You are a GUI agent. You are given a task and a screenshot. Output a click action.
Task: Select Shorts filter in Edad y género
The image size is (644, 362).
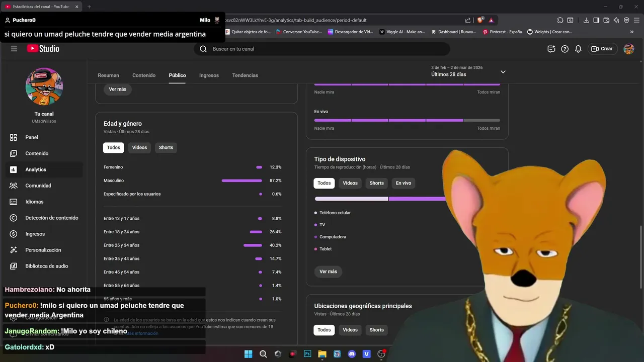(166, 147)
